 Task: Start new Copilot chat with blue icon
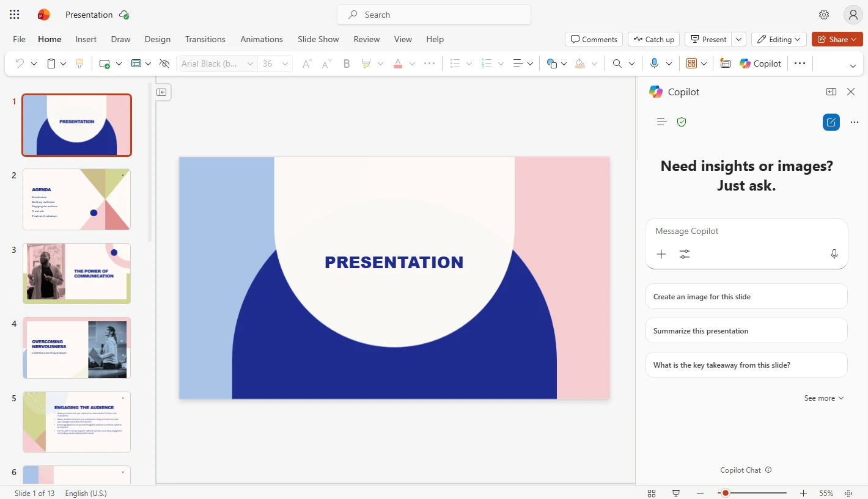(x=831, y=122)
